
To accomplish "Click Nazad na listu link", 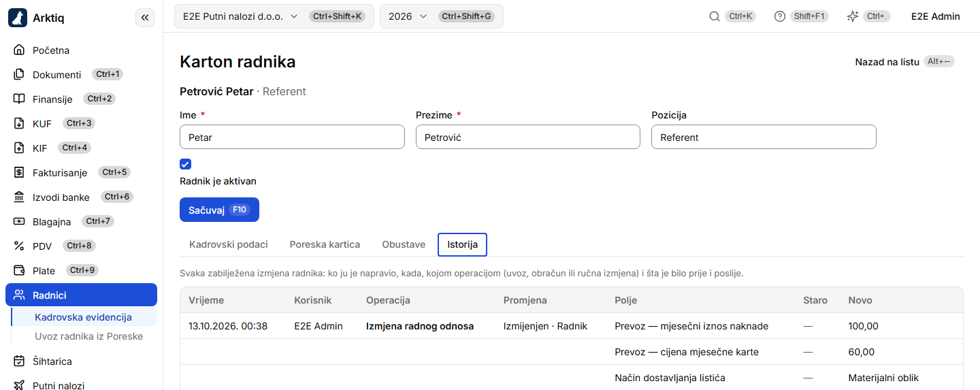I will [904, 62].
